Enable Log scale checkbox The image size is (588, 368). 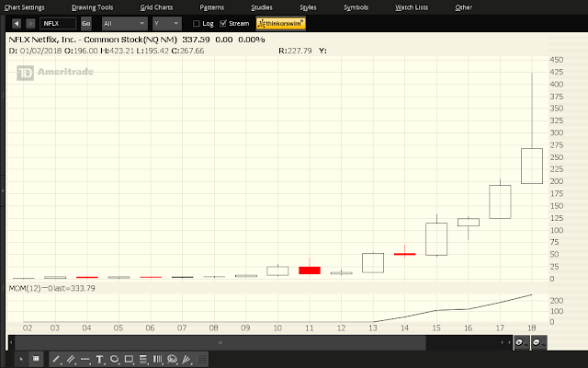tap(196, 24)
